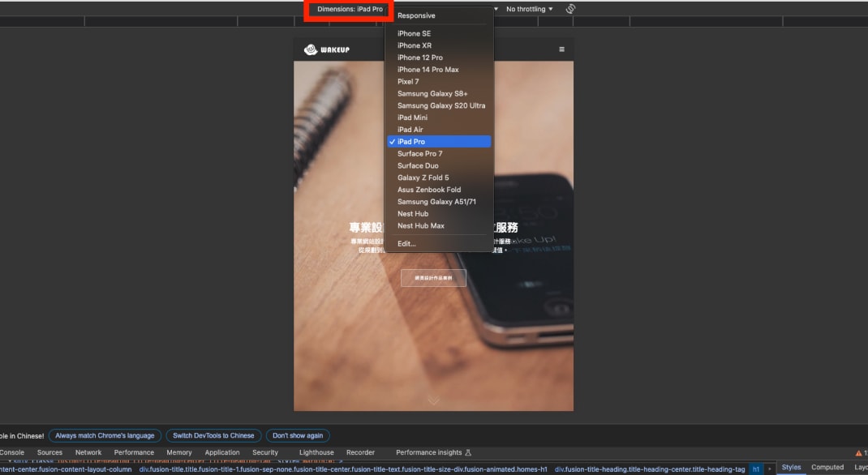Open the Performance tab

click(134, 452)
